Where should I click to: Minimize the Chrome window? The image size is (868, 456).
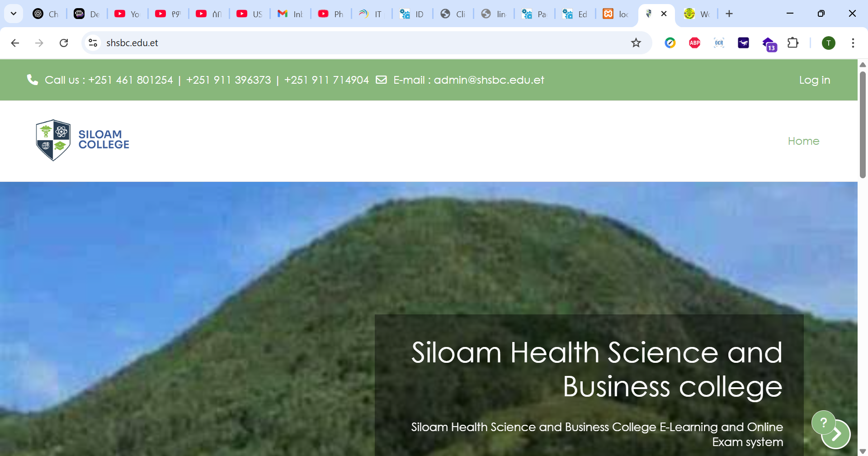coord(790,14)
